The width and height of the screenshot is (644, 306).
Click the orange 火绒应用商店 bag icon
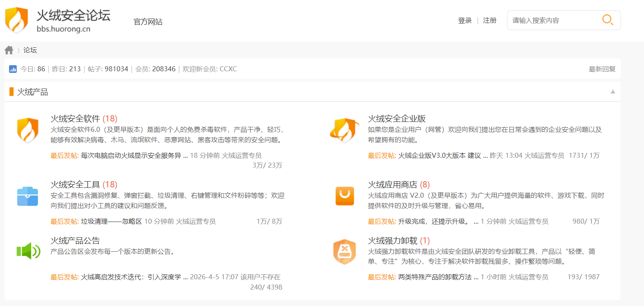(344, 196)
